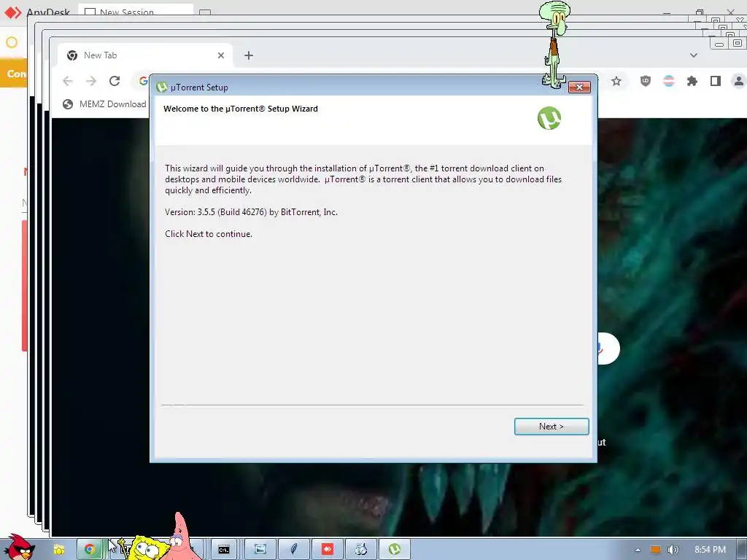Click the Squidward desktop character
Image resolution: width=747 pixels, height=560 pixels.
click(554, 44)
